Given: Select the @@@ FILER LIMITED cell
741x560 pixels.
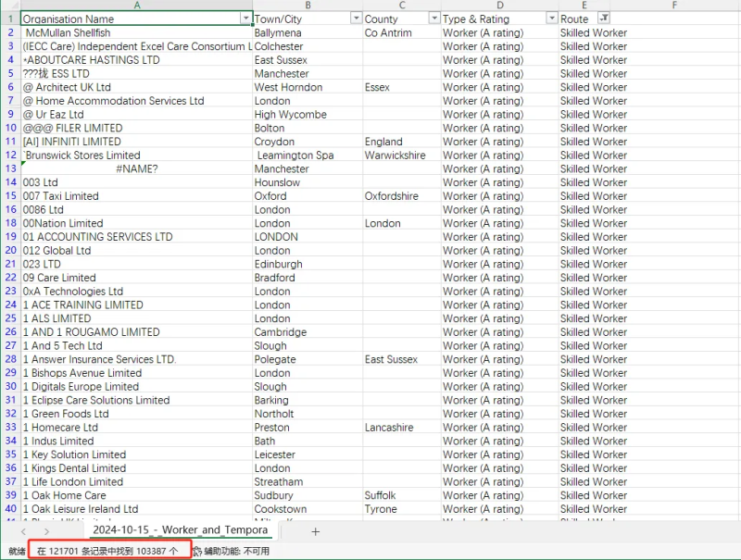Looking at the screenshot, I should (137, 128).
